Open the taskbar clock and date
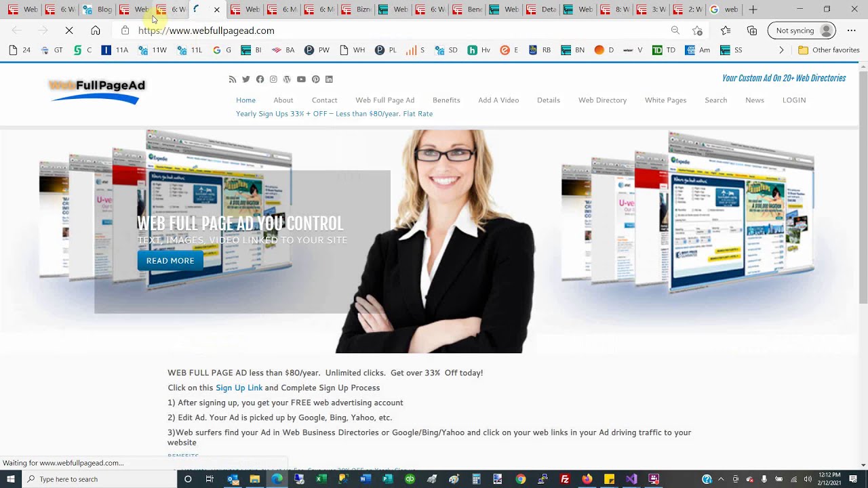This screenshot has height=488, width=868. click(x=830, y=479)
